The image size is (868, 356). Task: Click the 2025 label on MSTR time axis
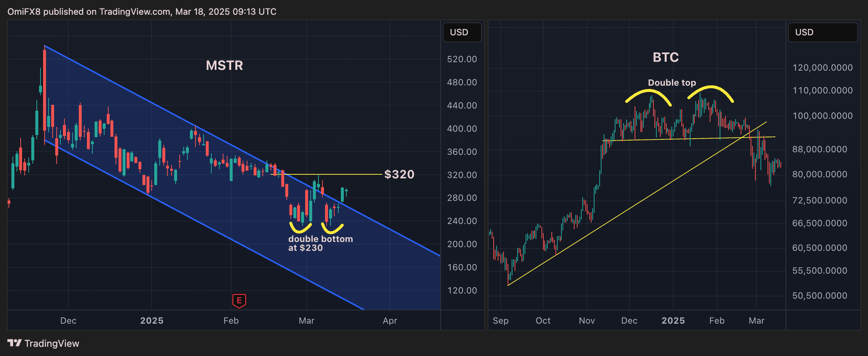[152, 321]
